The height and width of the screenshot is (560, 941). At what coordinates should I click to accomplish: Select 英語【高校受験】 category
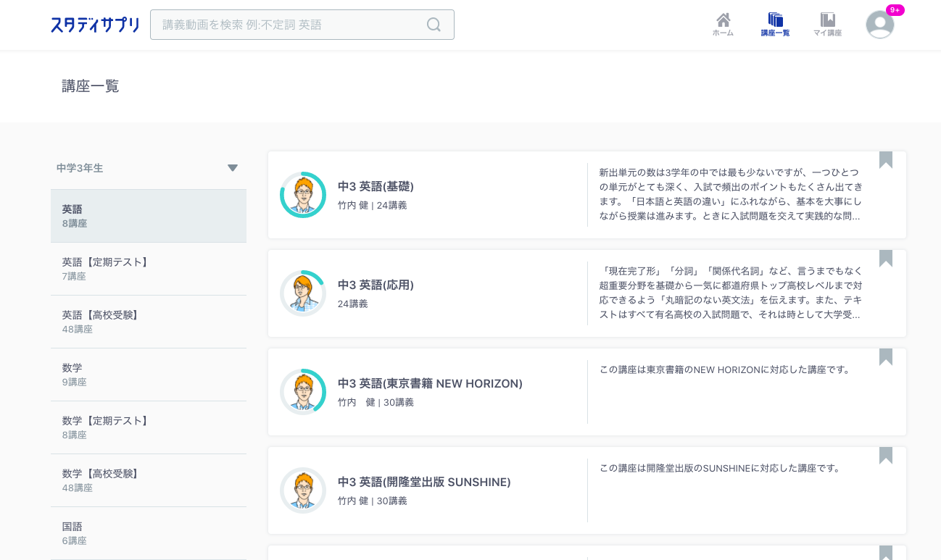tap(149, 322)
